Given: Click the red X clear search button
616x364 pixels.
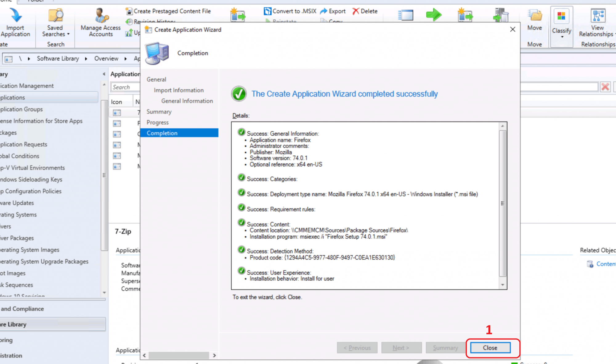Looking at the screenshot, I should pos(605,87).
